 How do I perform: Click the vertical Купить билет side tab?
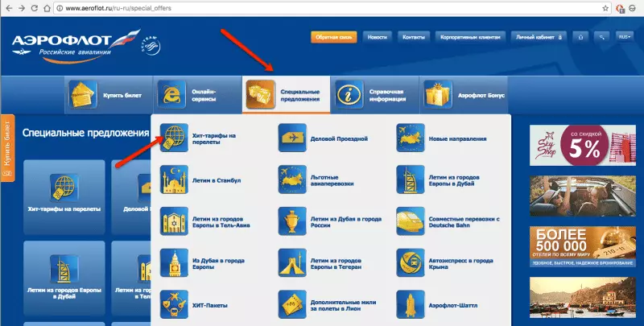pyautogui.click(x=7, y=148)
